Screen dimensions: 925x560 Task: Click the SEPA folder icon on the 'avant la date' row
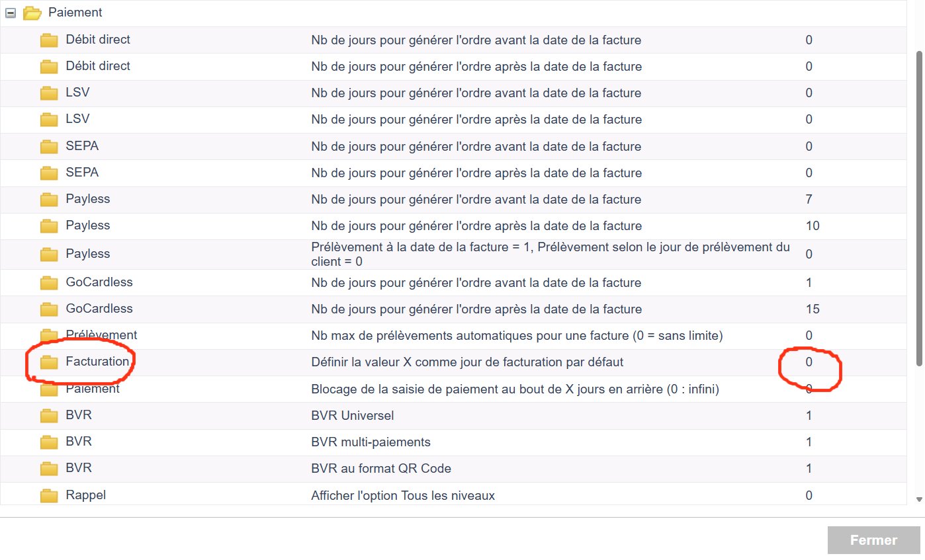[49, 146]
